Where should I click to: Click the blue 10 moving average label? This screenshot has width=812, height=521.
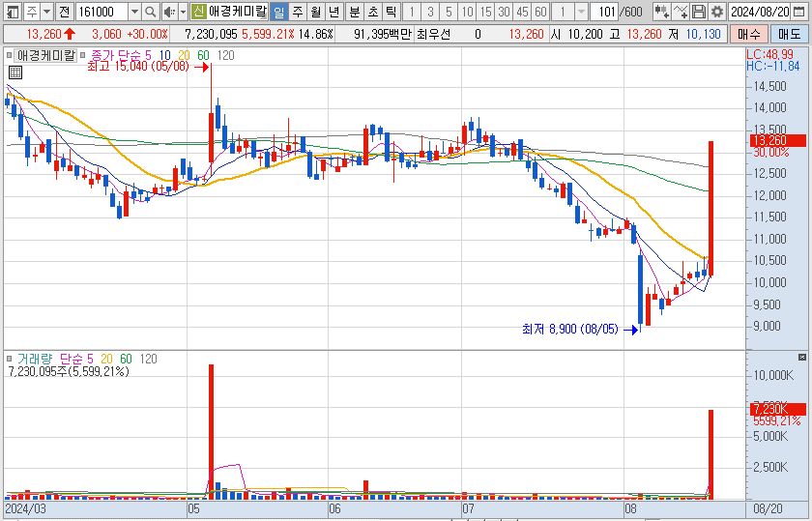[164, 55]
